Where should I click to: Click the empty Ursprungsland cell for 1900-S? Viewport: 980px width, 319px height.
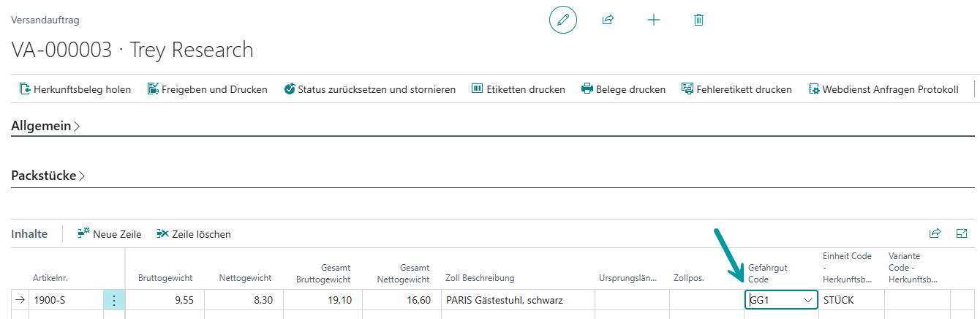632,300
